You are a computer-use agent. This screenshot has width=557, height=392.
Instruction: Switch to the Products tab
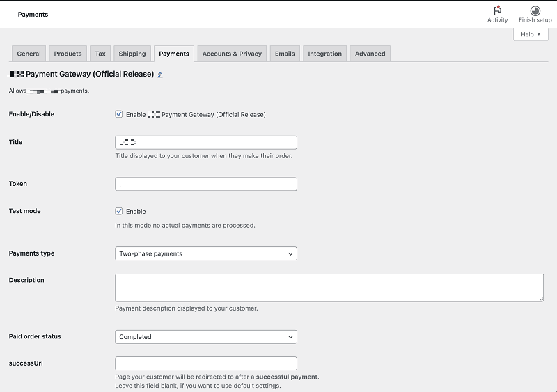point(68,54)
